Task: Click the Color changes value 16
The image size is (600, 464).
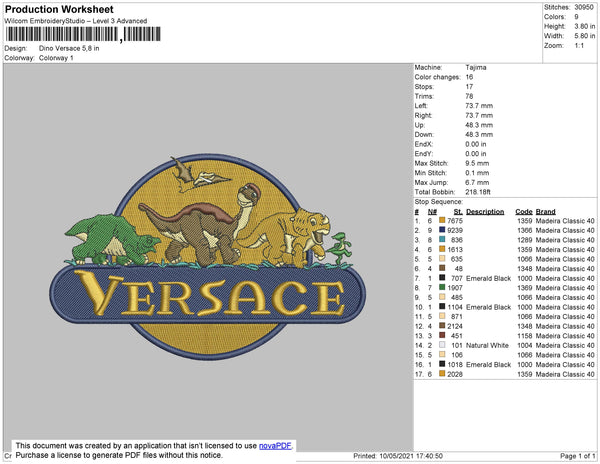Action: [x=470, y=77]
